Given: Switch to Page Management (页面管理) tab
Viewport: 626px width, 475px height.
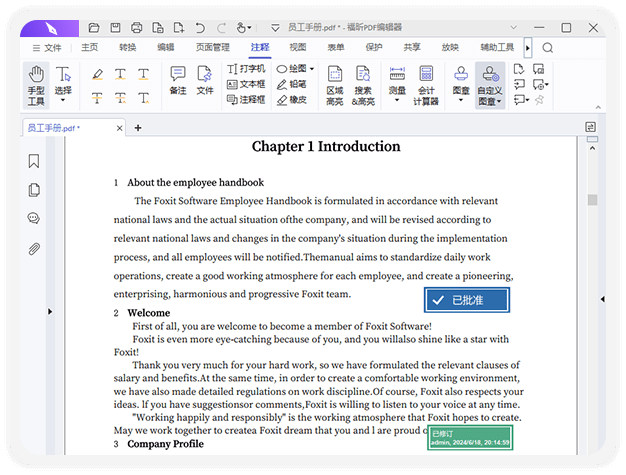Looking at the screenshot, I should [x=212, y=48].
